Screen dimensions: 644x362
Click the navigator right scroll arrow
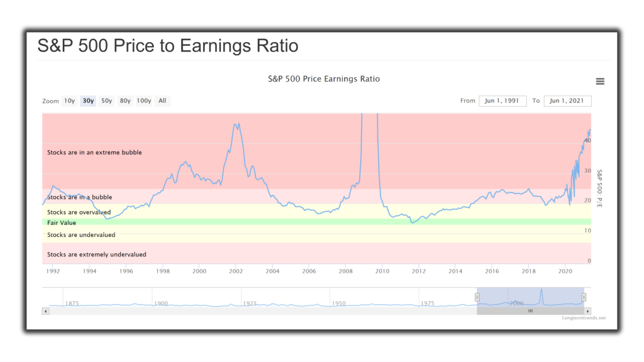pos(588,311)
